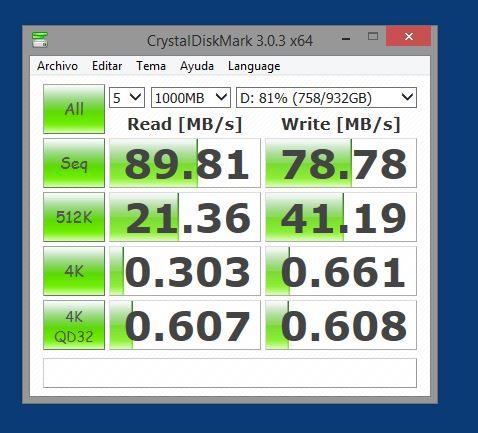This screenshot has height=433, width=478.
Task: Click the CrystalDiskMark app icon in title bar
Action: tap(40, 39)
